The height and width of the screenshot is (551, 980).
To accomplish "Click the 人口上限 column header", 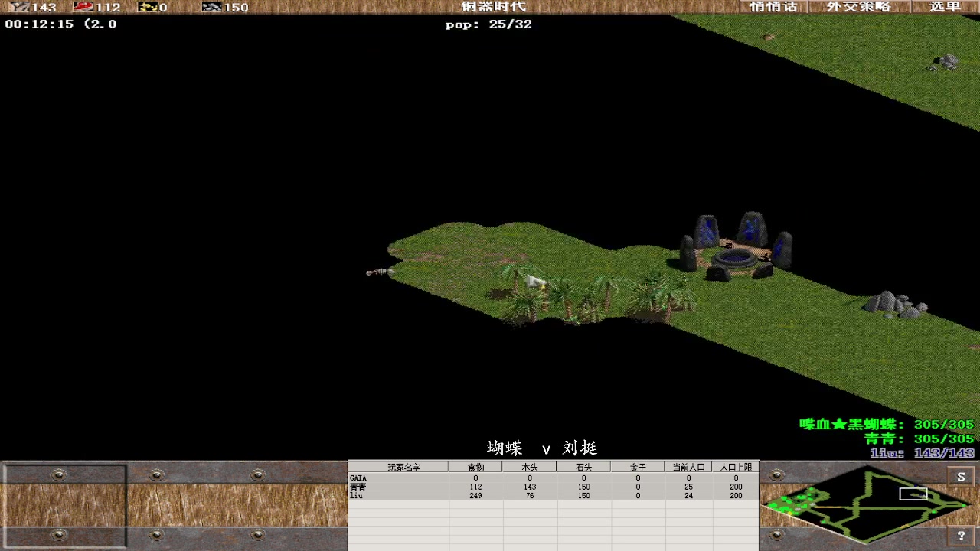I will point(736,467).
